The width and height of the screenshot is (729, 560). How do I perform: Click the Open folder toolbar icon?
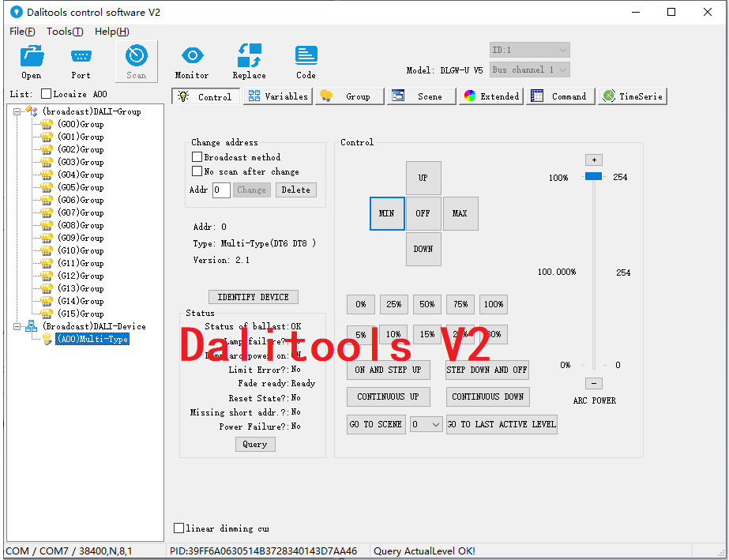[32, 57]
